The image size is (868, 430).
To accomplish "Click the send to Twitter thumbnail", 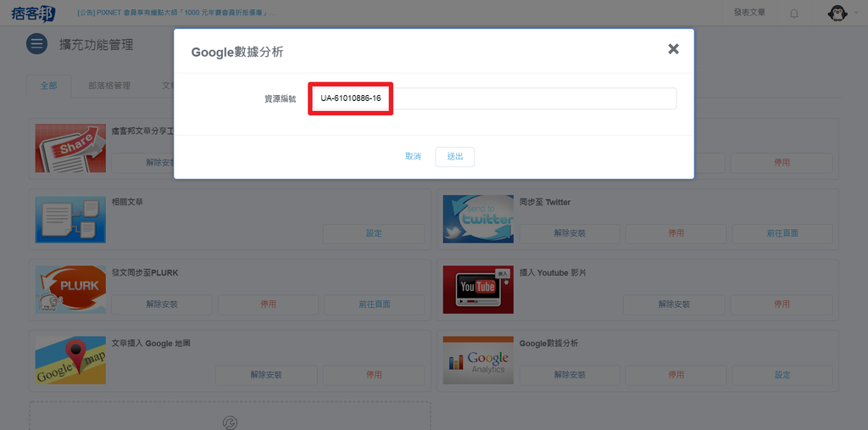I will [478, 219].
